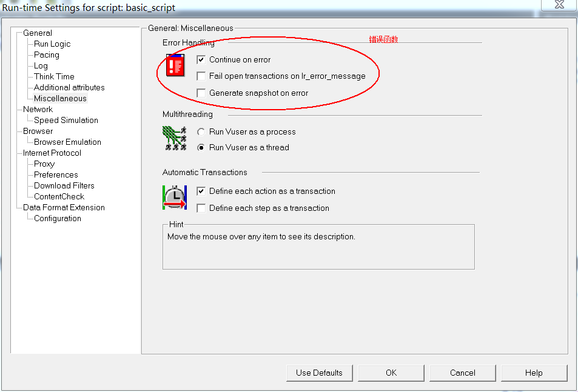The image size is (578, 392).
Task: Open Help for run-time settings
Action: click(x=534, y=373)
